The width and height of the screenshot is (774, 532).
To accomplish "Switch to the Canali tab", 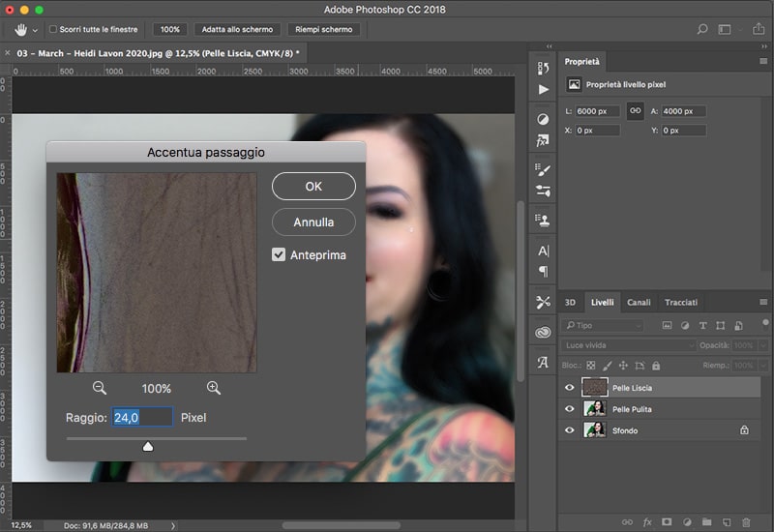I will pos(639,302).
